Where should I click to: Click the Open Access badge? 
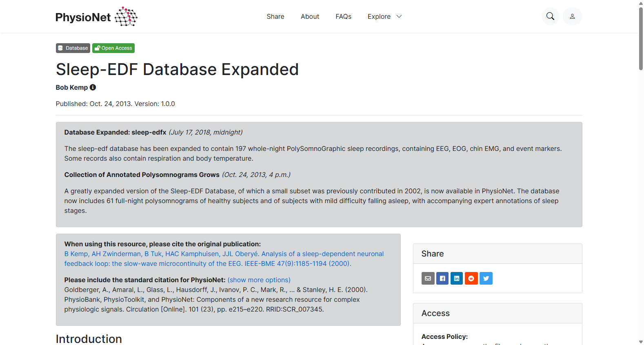click(x=113, y=48)
